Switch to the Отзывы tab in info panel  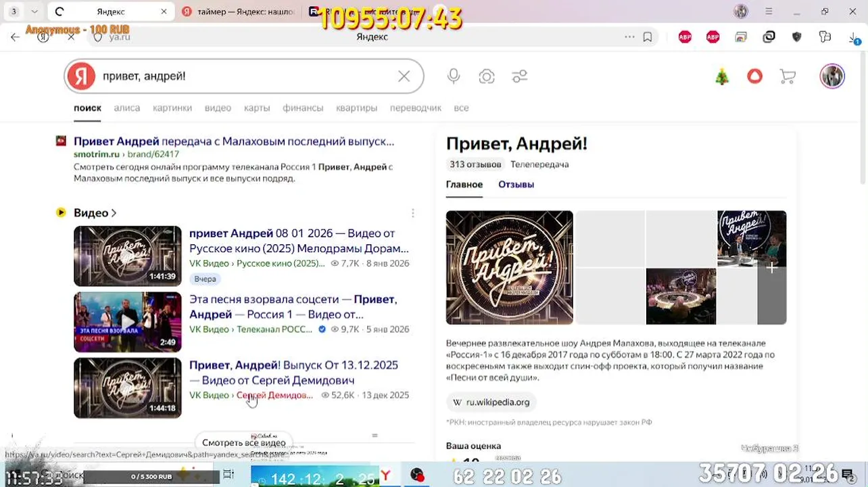point(516,184)
